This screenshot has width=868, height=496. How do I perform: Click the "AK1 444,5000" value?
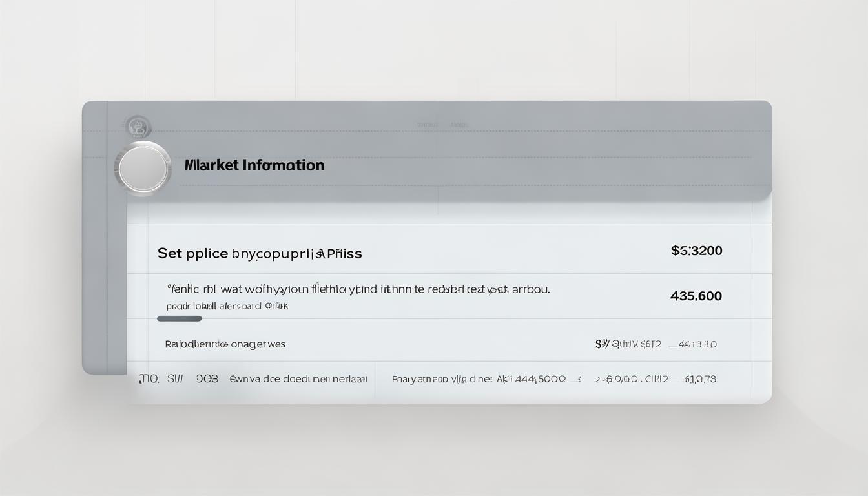531,380
